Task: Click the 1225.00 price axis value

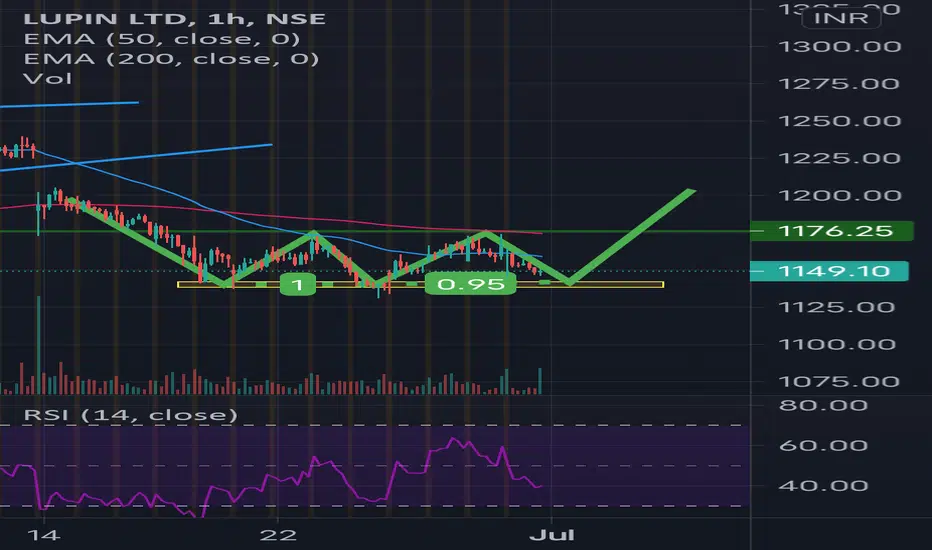Action: pyautogui.click(x=839, y=158)
